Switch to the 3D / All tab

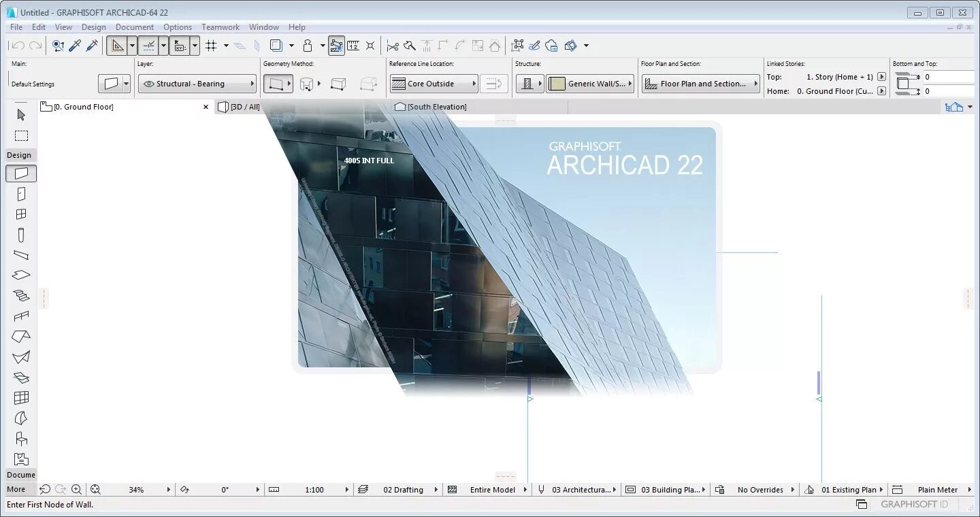(x=239, y=107)
